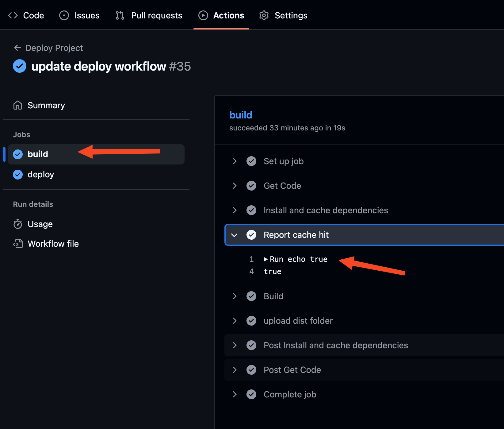
Task: Click the Usage stopwatch icon
Action: pyautogui.click(x=18, y=224)
